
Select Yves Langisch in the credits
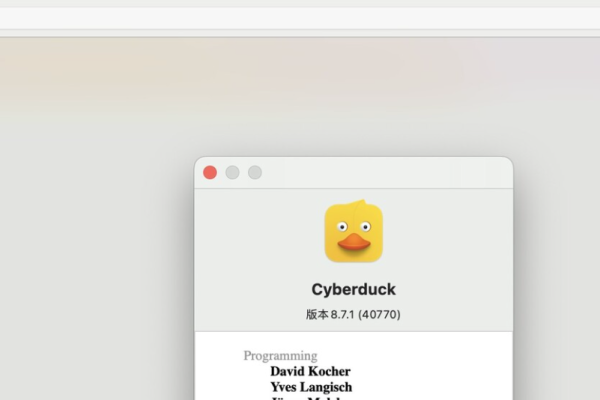(x=311, y=387)
